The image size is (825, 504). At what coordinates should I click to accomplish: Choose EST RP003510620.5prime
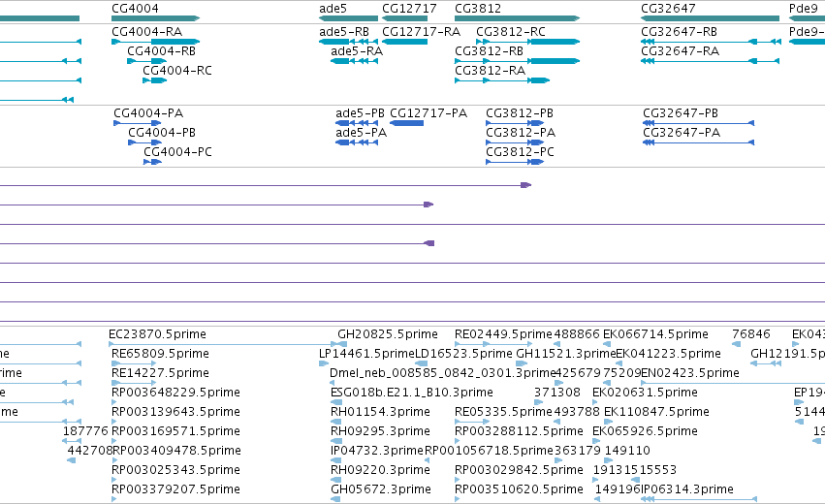[x=519, y=489]
